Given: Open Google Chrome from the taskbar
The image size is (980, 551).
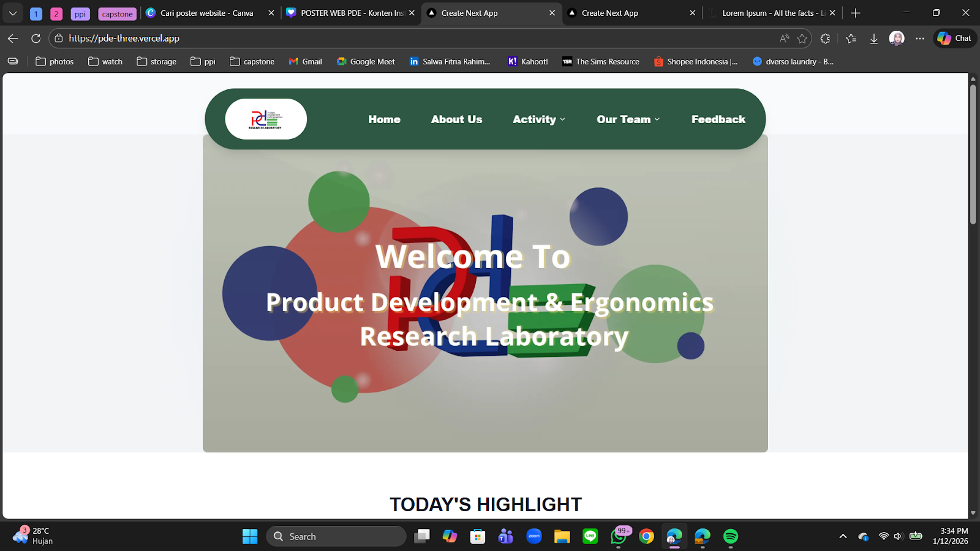Looking at the screenshot, I should click(646, 536).
